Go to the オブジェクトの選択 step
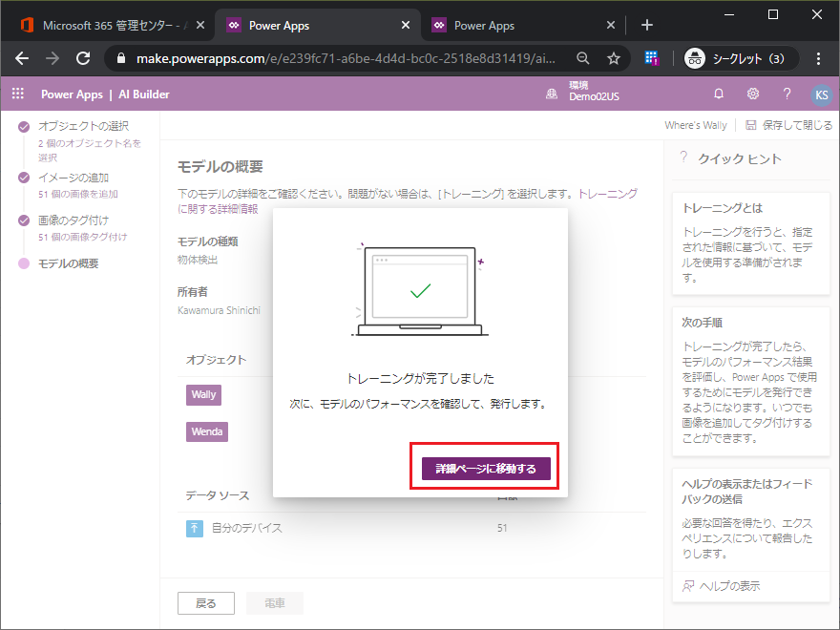The image size is (840, 630). point(84,126)
